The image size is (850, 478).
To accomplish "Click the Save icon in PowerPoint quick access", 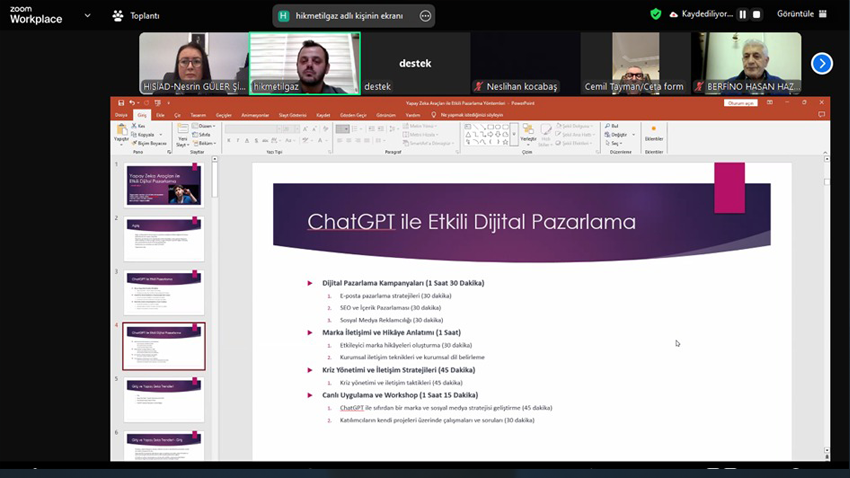I will pos(121,103).
